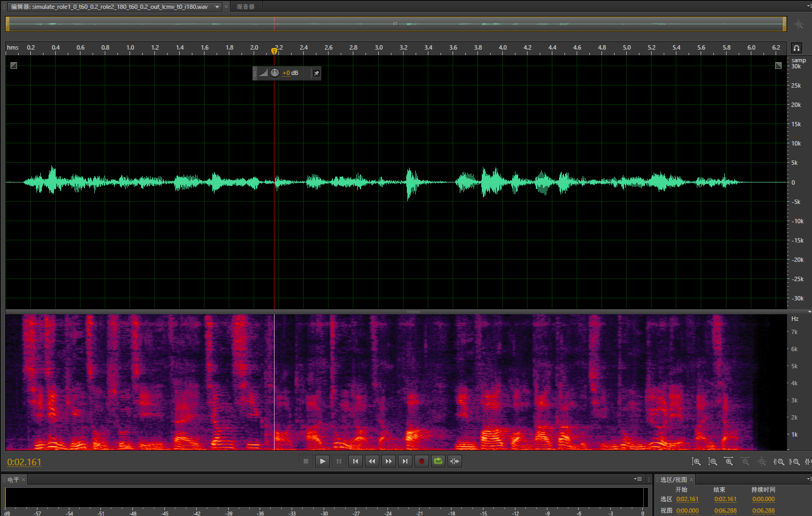Select the 电平 levels panel tab
Image resolution: width=812 pixels, height=516 pixels.
13,480
